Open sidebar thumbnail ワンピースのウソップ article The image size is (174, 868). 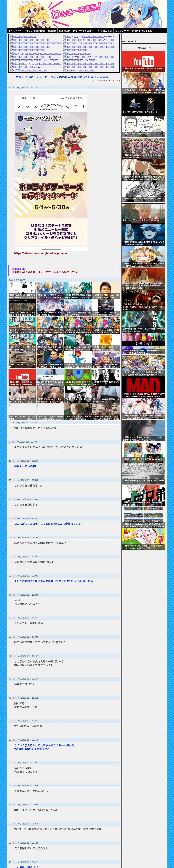[144, 256]
